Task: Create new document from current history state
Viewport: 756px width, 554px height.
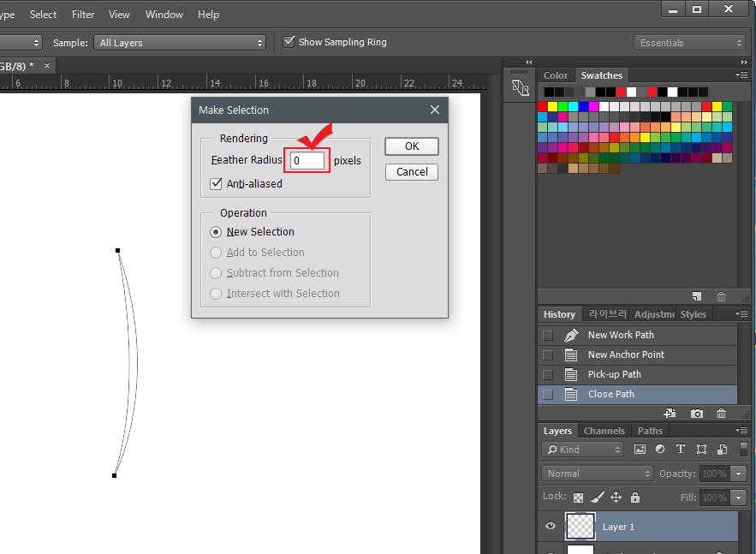Action: pyautogui.click(x=670, y=414)
